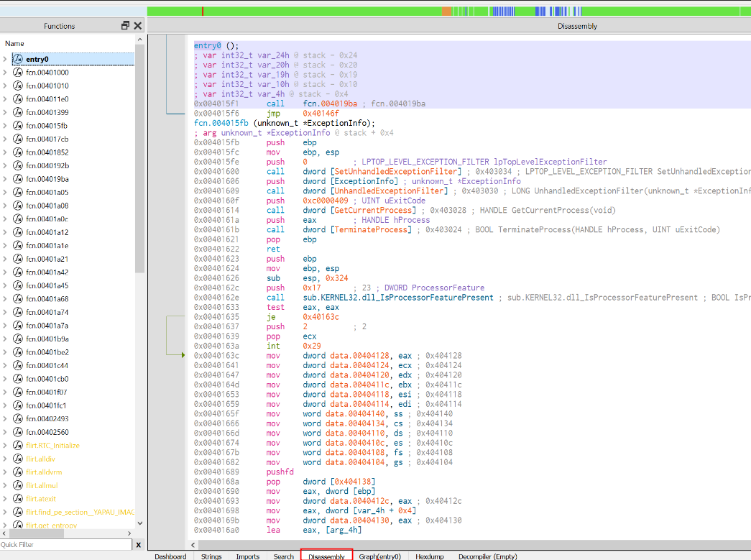Click the function icon next to fcn.00402560
The image size is (751, 560).
tap(18, 432)
